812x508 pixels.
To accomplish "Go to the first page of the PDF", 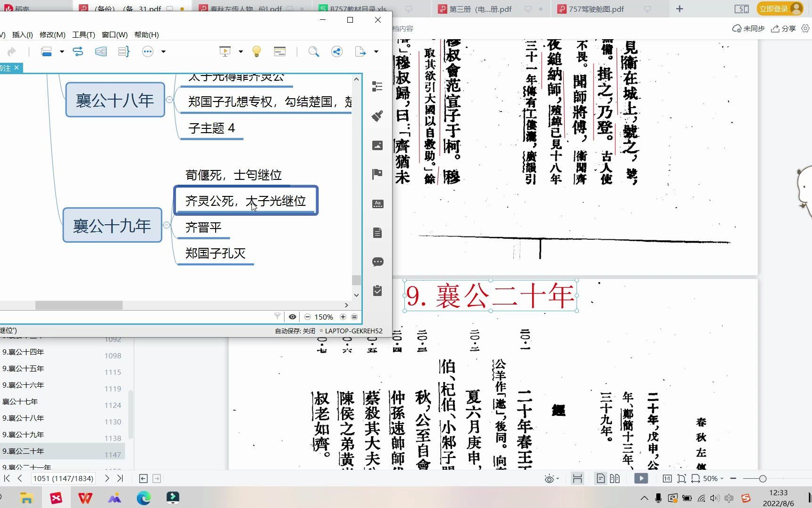I will [x=7, y=478].
